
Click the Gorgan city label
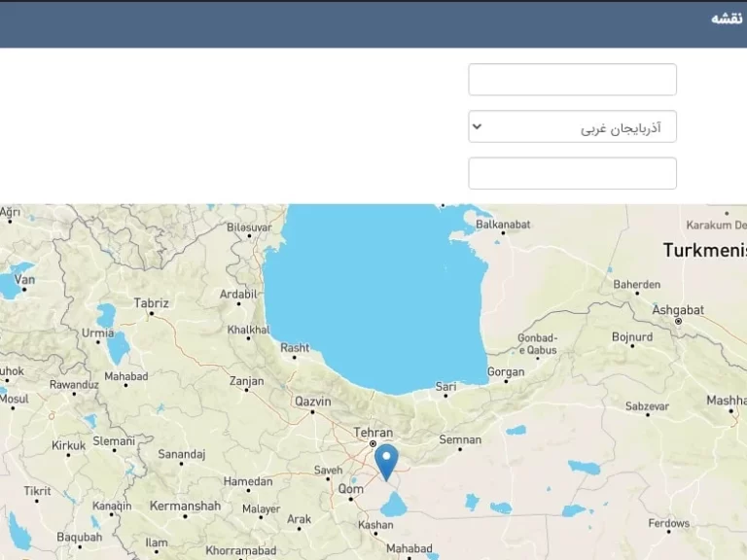(506, 372)
